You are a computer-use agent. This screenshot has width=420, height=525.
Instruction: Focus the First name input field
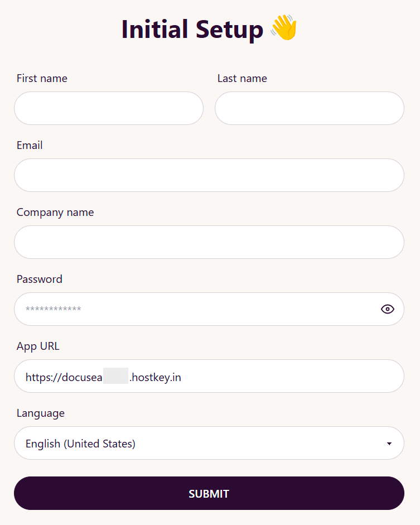109,108
